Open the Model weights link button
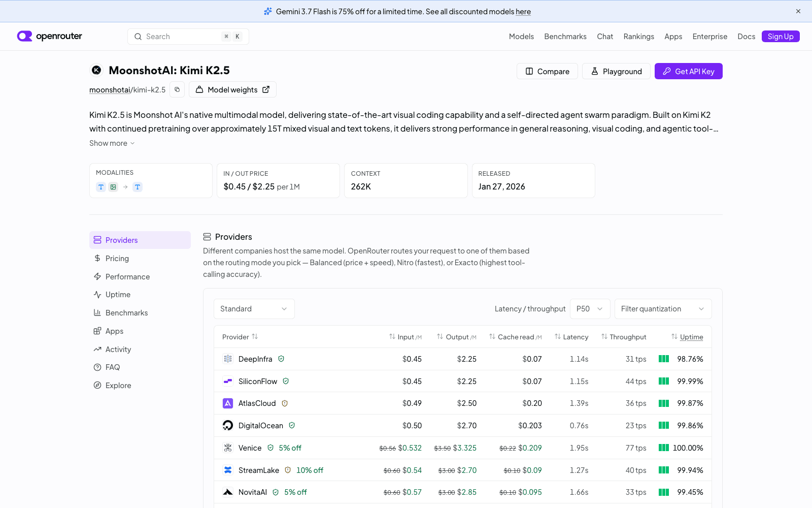The height and width of the screenshot is (508, 812). pyautogui.click(x=232, y=89)
